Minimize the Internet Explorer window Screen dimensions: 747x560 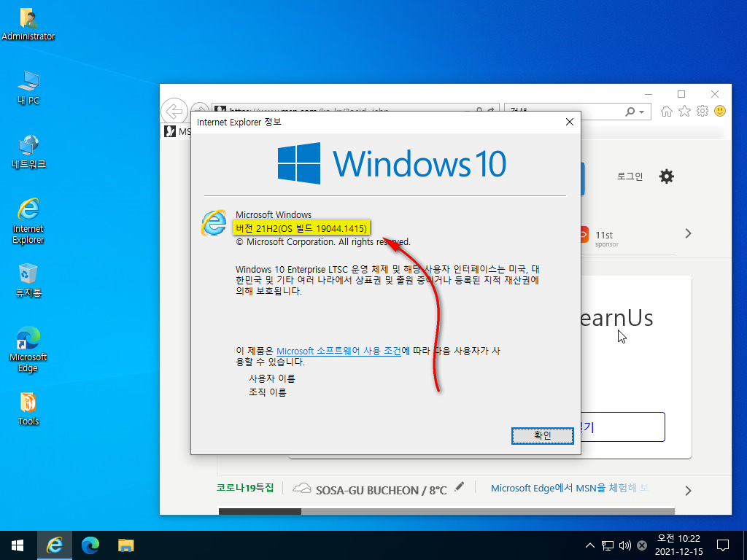click(x=648, y=94)
